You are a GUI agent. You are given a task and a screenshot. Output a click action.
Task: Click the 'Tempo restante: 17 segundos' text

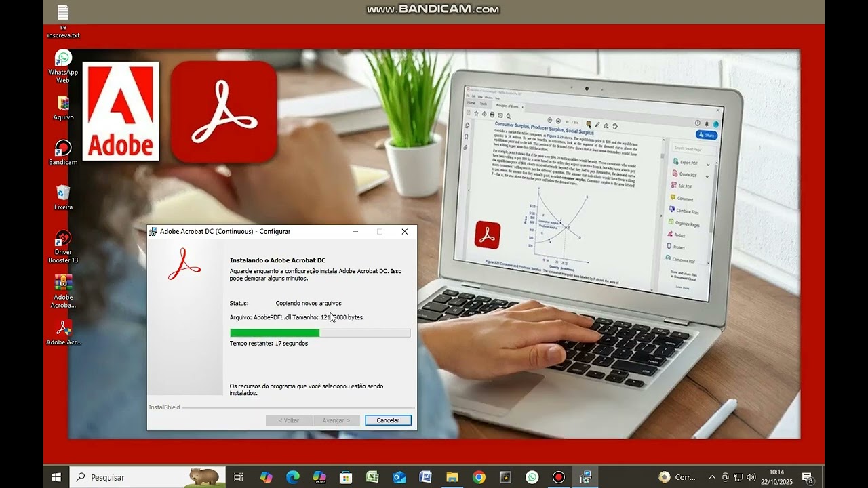click(x=269, y=344)
